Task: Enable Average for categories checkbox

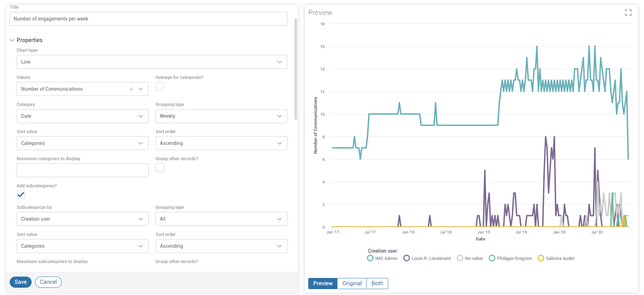Action: pos(160,86)
